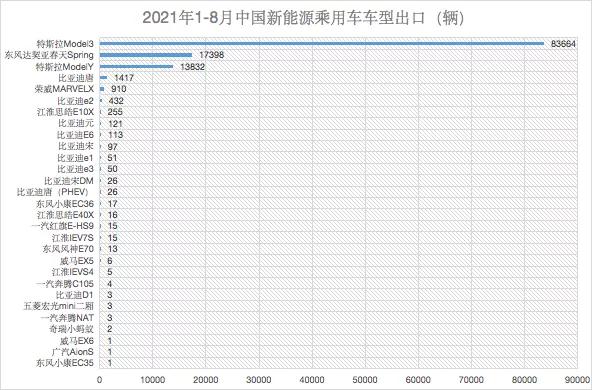Select the 1417 data label
The height and width of the screenshot is (390, 592).
pos(124,78)
